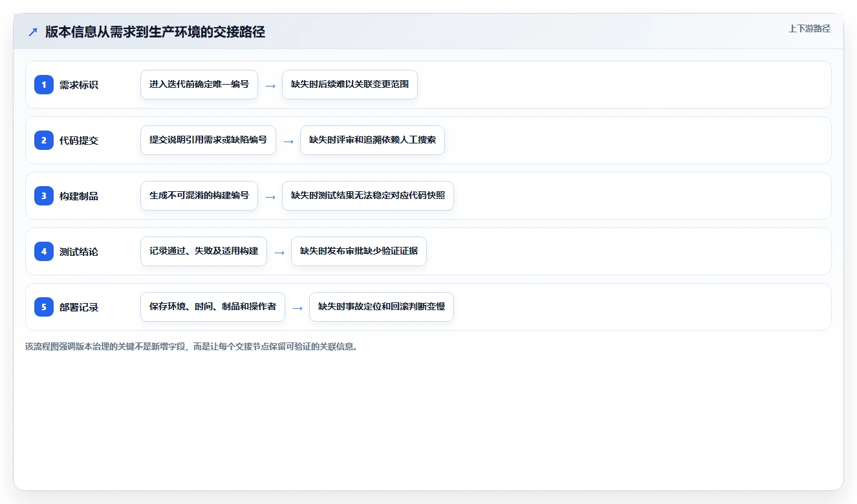Select the 缺失时评审和追溯依赖人工搜索 box
857x504 pixels.
(373, 140)
